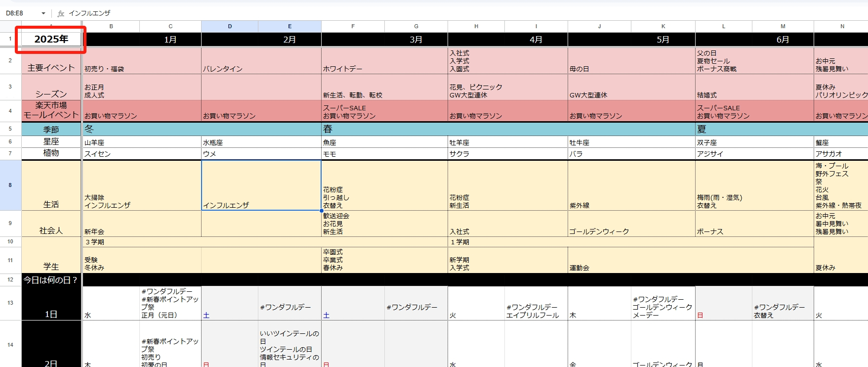The image size is (868, 367).
Task: Select the ウメ cell
Action: click(261, 153)
